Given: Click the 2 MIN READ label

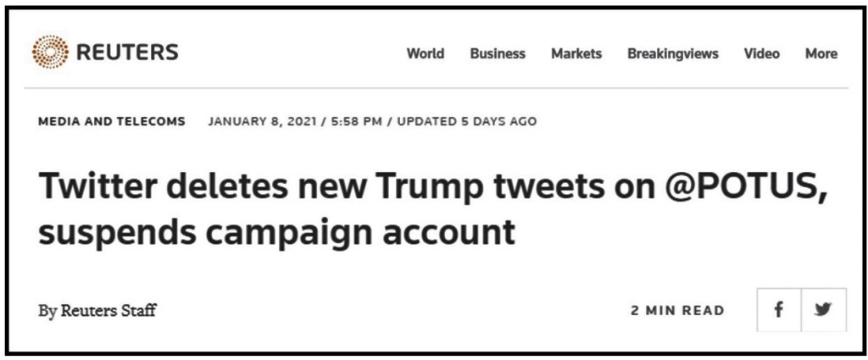Looking at the screenshot, I should click(677, 310).
